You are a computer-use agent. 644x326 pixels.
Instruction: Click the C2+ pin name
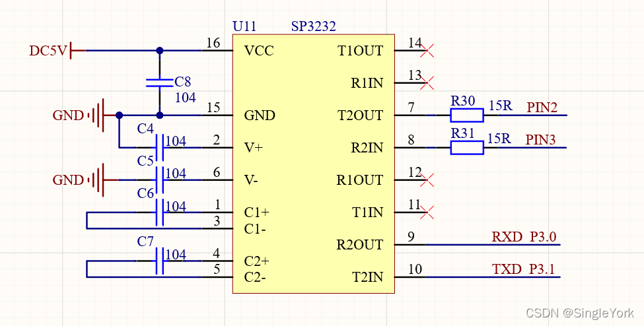click(x=257, y=261)
